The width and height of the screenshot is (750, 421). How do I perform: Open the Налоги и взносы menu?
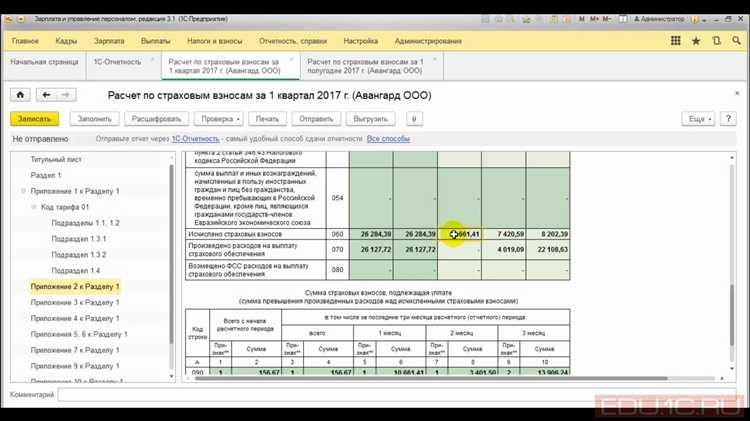click(215, 41)
